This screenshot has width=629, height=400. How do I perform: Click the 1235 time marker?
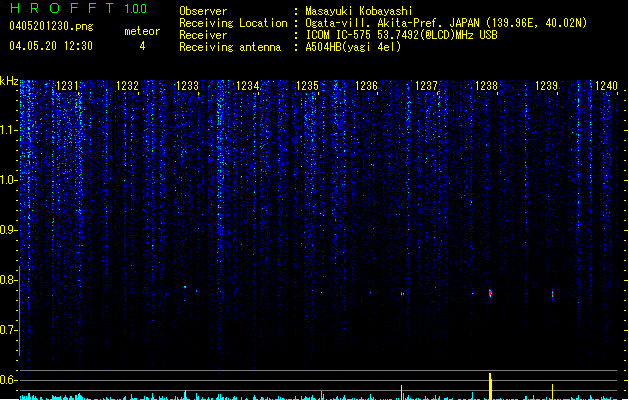pos(307,86)
